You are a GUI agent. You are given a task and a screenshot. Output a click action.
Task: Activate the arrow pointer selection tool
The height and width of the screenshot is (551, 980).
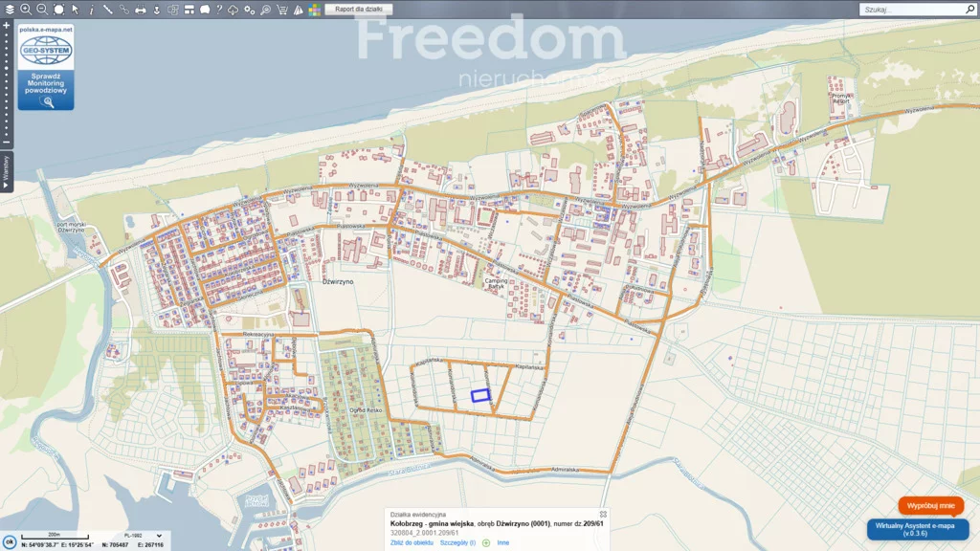point(75,9)
